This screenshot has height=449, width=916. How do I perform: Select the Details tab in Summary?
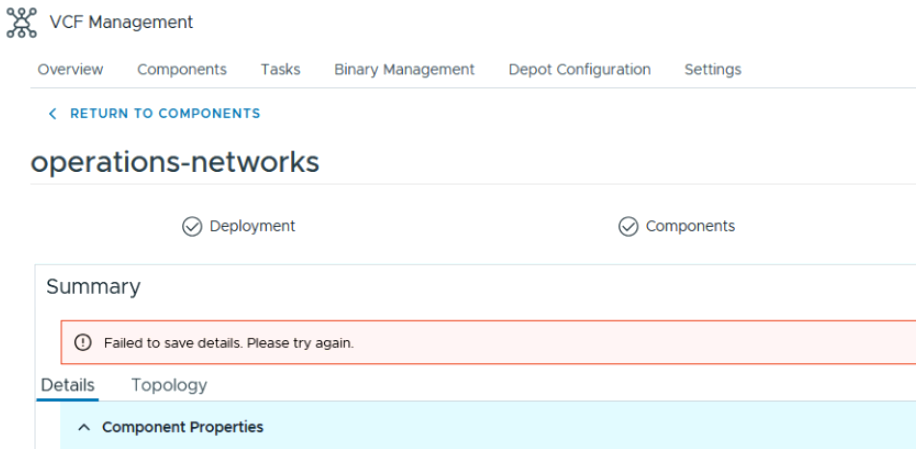(x=68, y=385)
